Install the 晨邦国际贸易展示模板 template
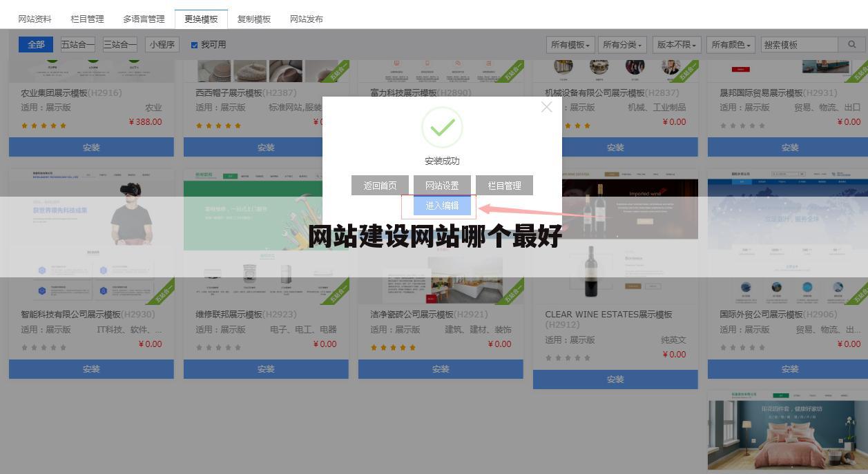This screenshot has height=474, width=868. (788, 147)
